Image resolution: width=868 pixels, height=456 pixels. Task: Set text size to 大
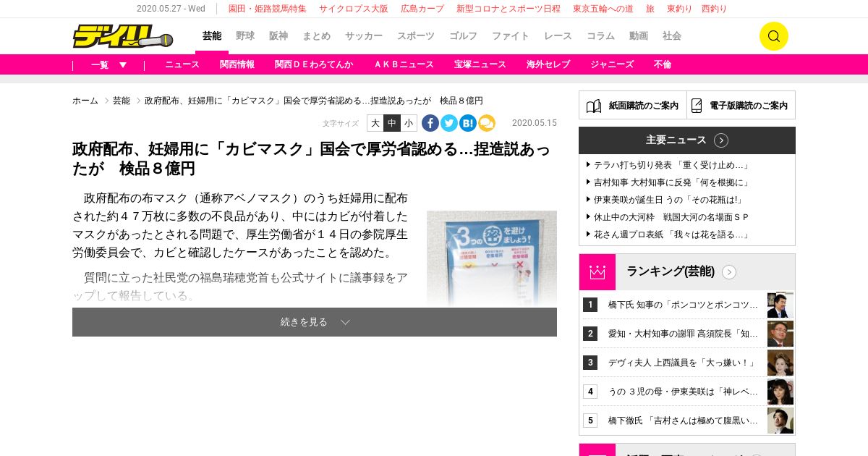375,123
